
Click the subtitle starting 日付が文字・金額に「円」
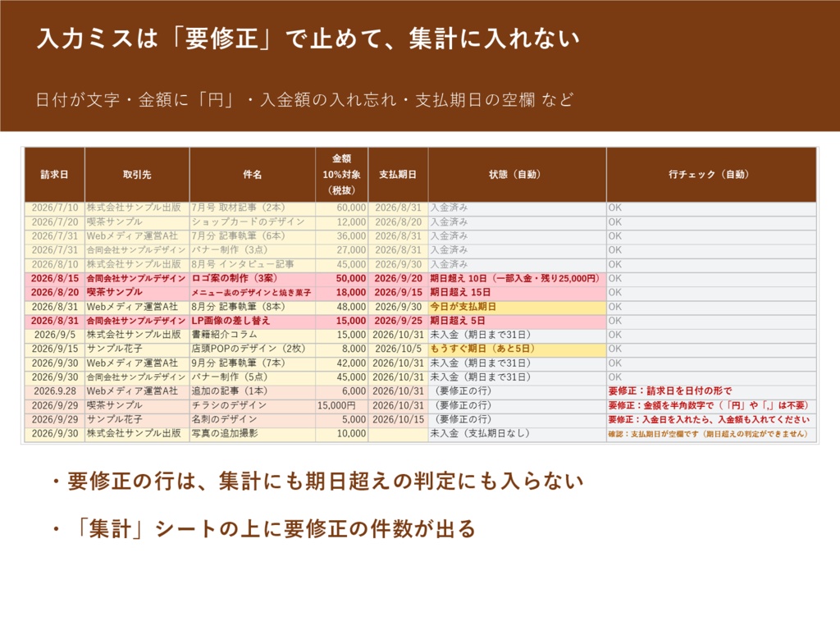305,99
